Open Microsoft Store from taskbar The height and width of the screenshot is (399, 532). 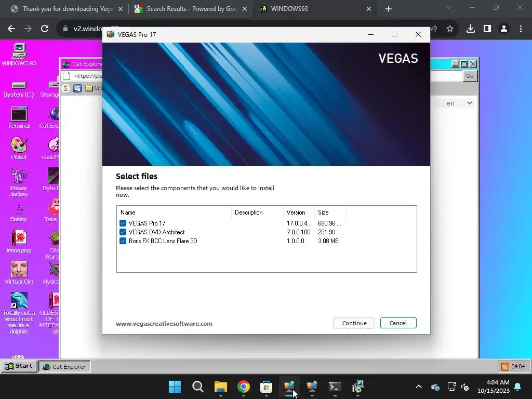tap(266, 387)
